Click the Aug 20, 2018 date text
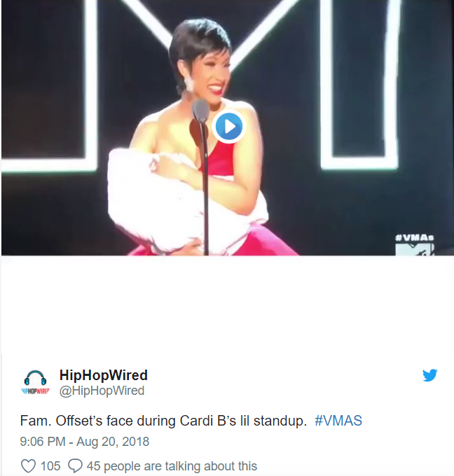Viewport: 454px width, 476px height. pos(113,442)
